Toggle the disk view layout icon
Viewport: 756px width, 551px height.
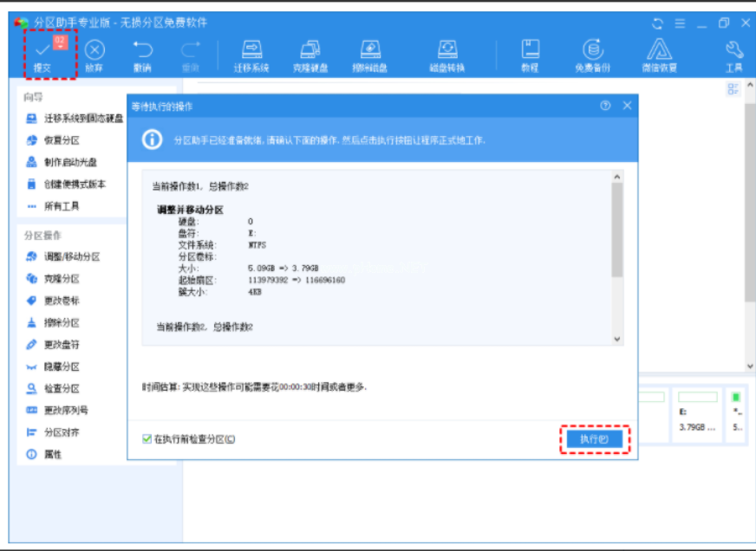pos(733,88)
